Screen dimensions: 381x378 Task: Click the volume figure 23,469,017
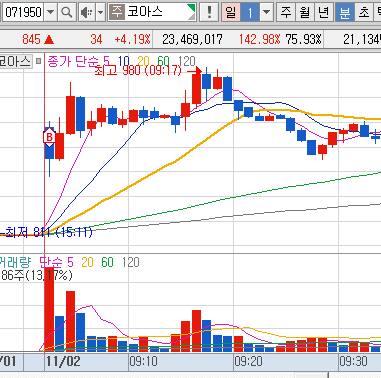(192, 39)
